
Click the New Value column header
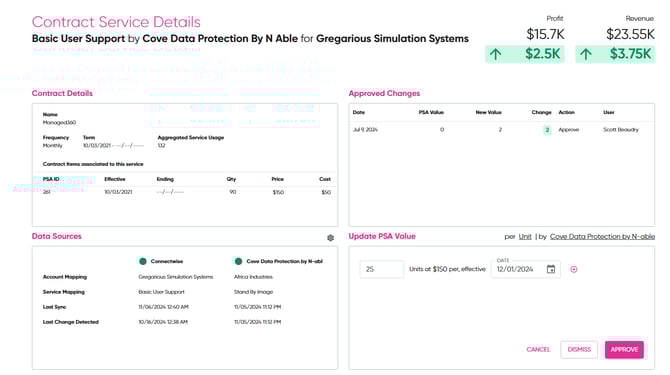click(x=488, y=112)
